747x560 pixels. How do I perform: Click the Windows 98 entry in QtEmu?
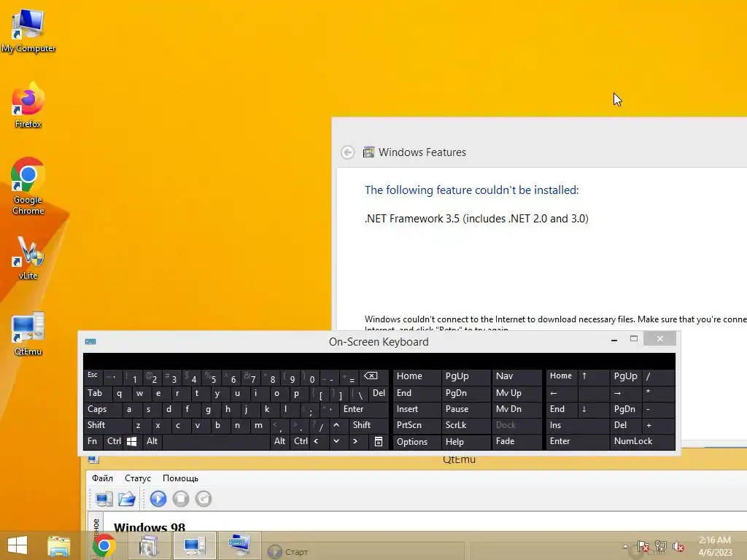(149, 527)
